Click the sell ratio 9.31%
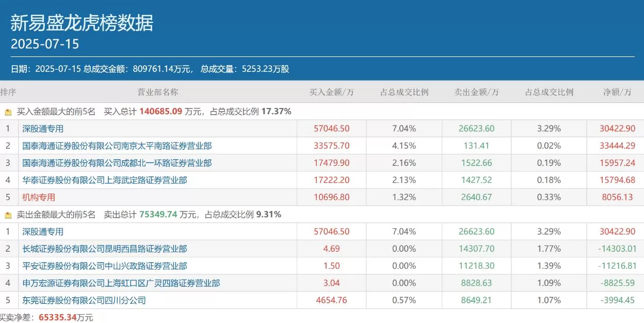The height and width of the screenshot is (323, 644). coord(269,214)
